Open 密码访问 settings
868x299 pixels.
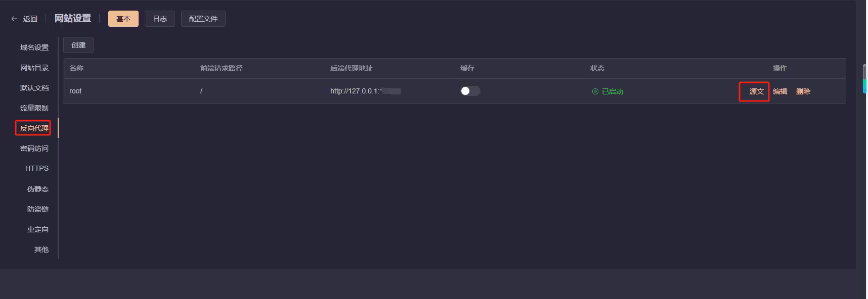[34, 148]
